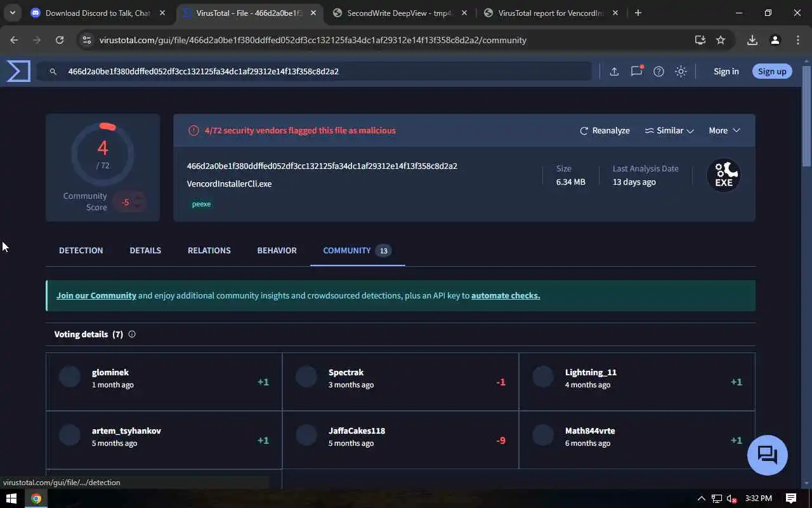The width and height of the screenshot is (812, 508).
Task: Expand the Similar dropdown
Action: [x=669, y=130]
